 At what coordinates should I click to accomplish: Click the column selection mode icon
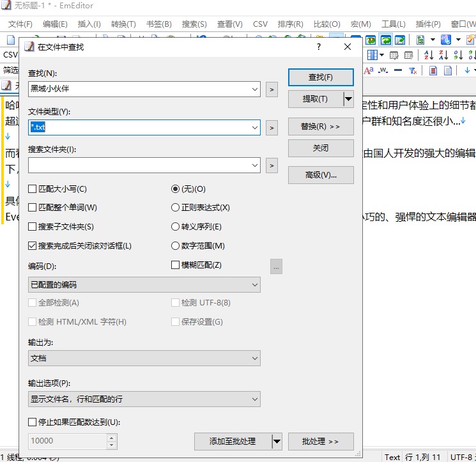(x=372, y=55)
